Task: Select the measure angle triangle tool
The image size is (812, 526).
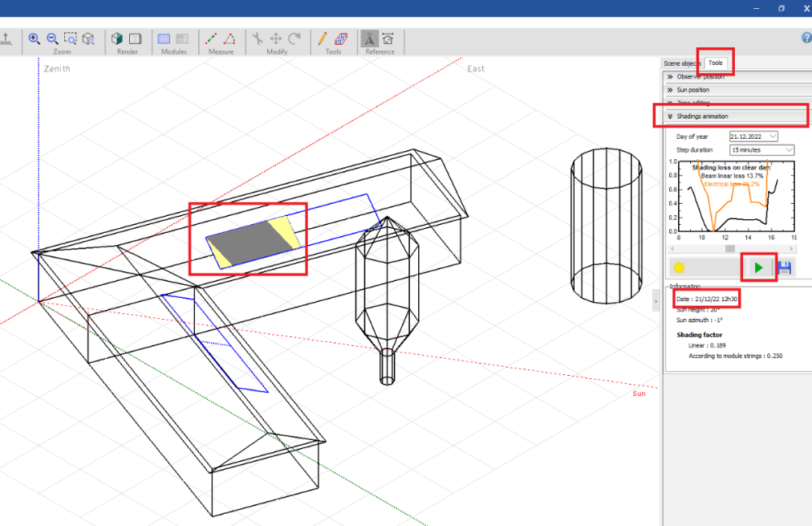Action: pyautogui.click(x=230, y=38)
